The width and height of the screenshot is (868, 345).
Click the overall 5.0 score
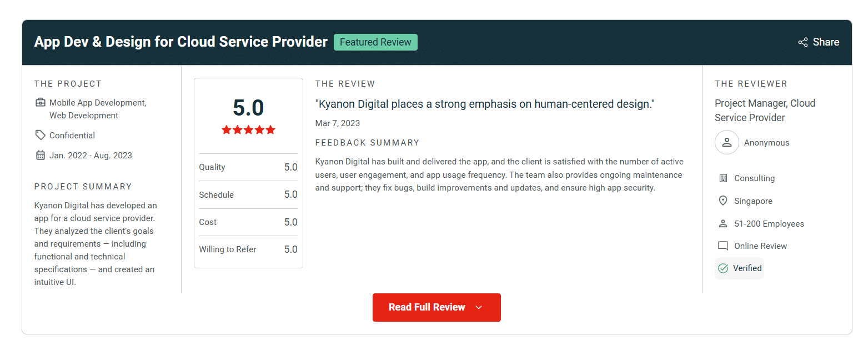(248, 108)
